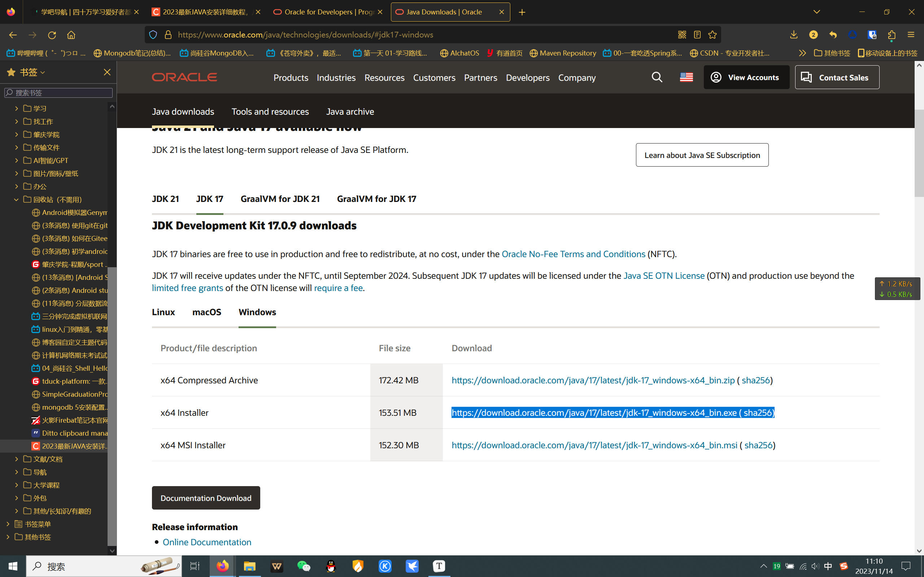
Task: Switch to the JDK 21 tab
Action: tap(165, 199)
